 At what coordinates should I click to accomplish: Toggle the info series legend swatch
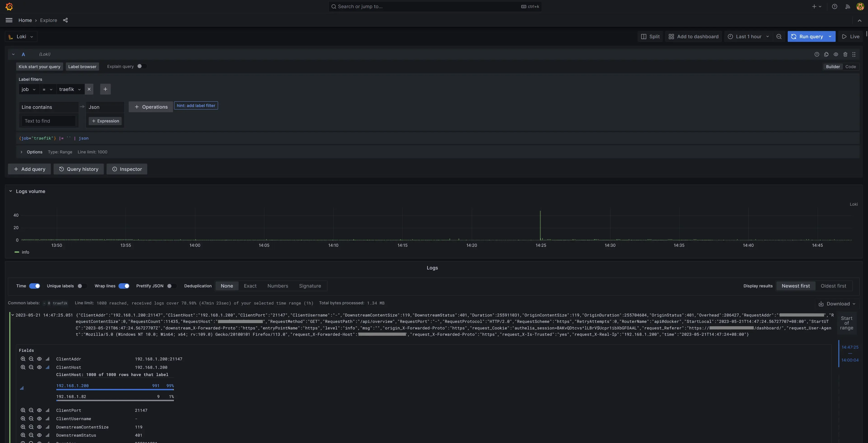click(17, 252)
